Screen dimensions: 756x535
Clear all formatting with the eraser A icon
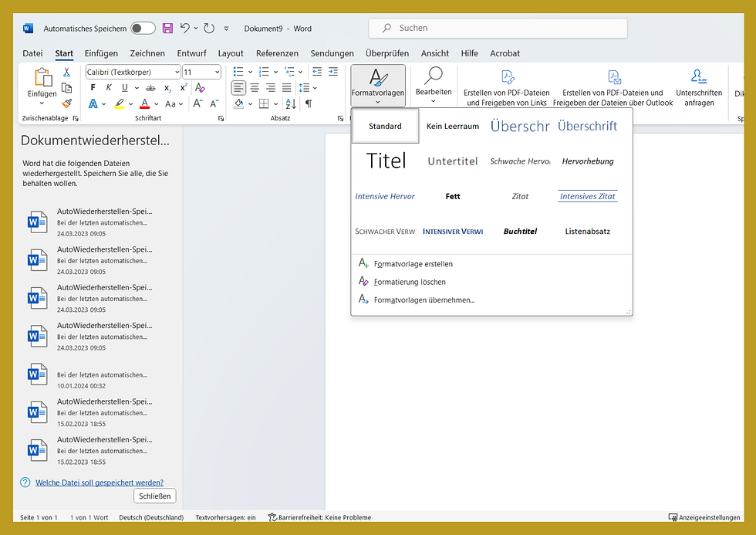[200, 88]
